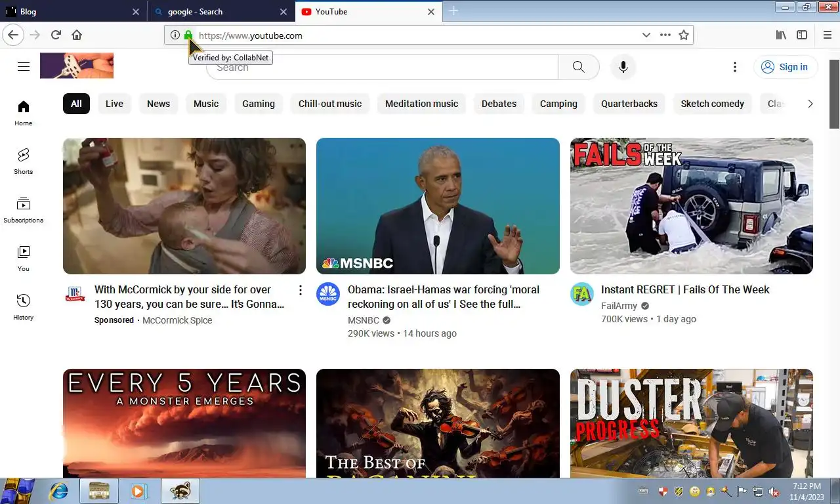The image size is (840, 504).
Task: Open a new browser tab with plus
Action: tap(453, 10)
